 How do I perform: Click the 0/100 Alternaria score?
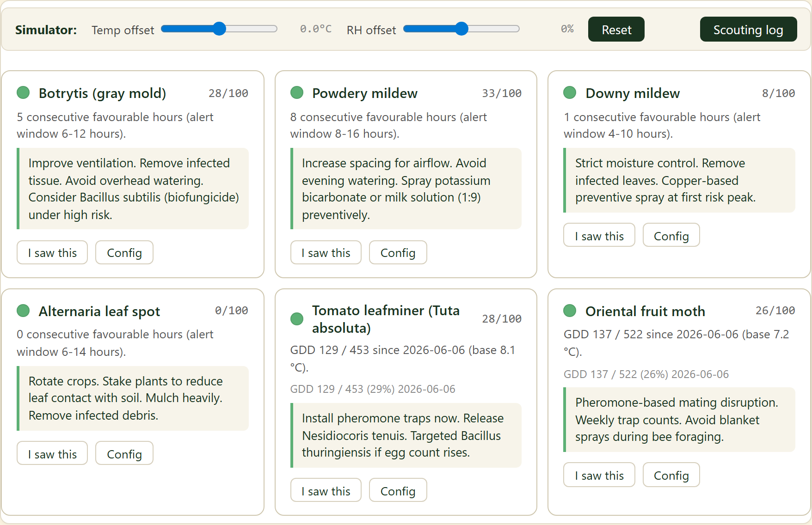[232, 311]
